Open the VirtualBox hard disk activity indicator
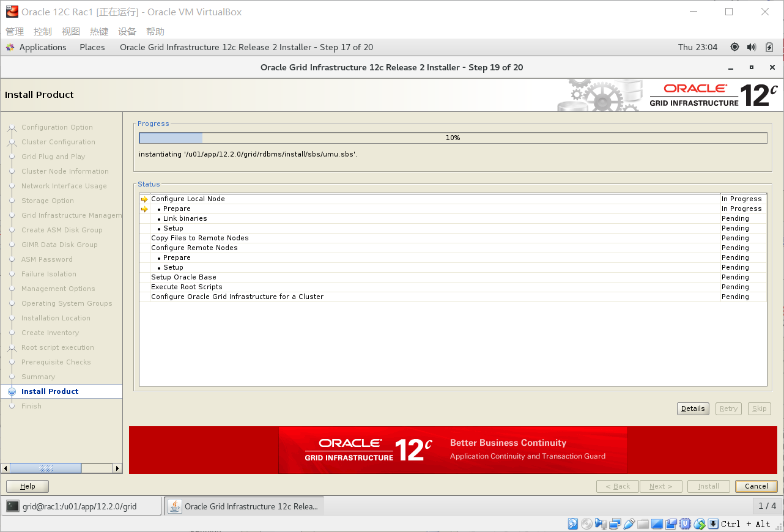 573,523
